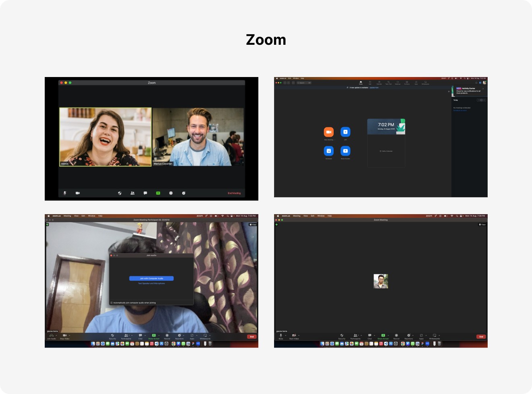Screen dimensions: 532x394
Task: Open Reactions in profile-photo meeting toolbar
Action: click(x=409, y=336)
